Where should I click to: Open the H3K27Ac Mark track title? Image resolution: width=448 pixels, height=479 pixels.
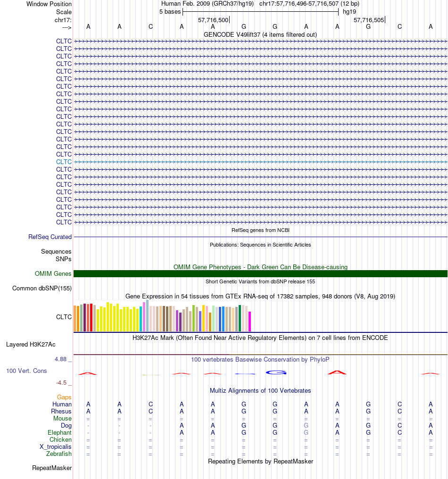click(260, 338)
